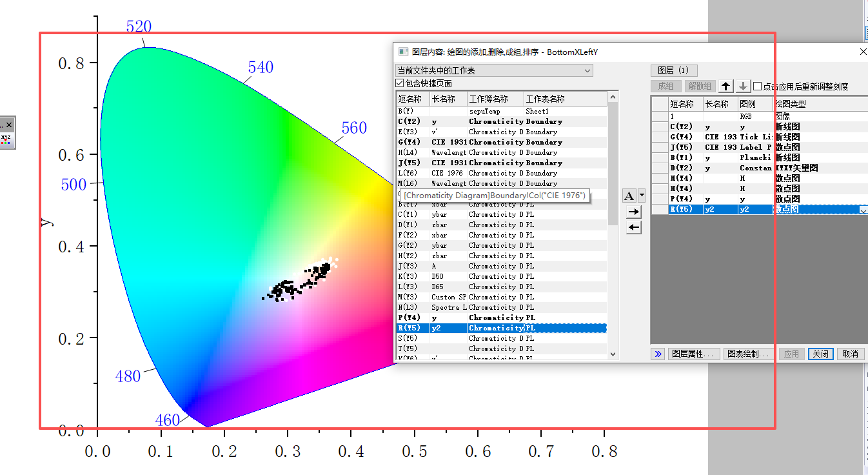
Task: Enable 点击应用后重新调整刻度 option
Action: [757, 86]
